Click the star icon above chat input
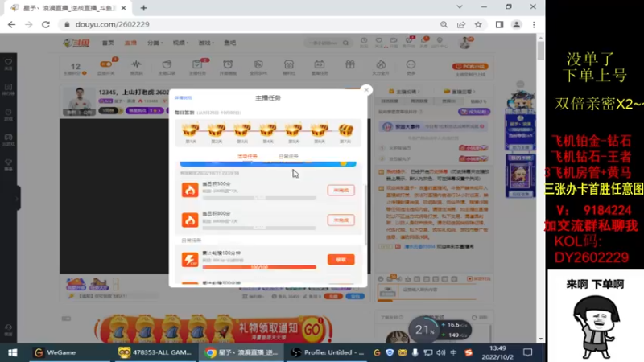The image size is (644, 362). tap(408, 278)
